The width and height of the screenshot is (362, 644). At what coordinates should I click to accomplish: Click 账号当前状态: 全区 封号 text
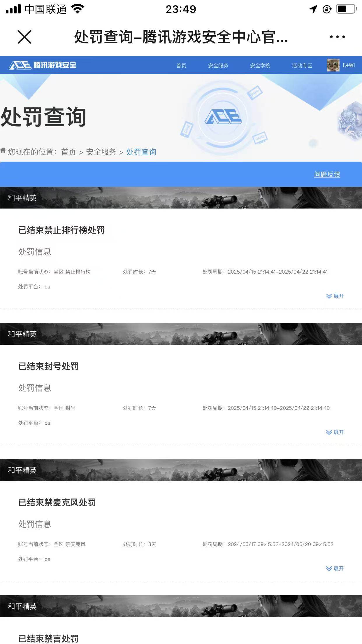[x=47, y=408]
